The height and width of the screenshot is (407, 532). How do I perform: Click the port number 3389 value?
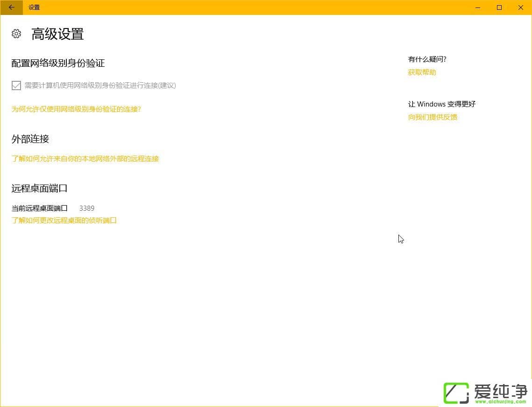click(87, 208)
